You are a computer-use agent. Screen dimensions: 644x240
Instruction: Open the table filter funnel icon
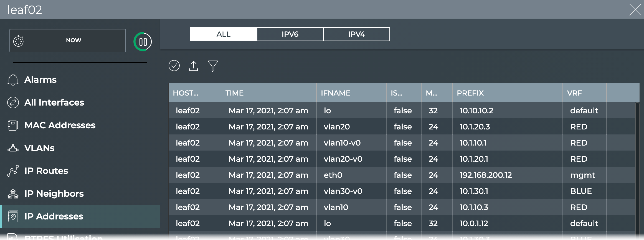click(213, 66)
